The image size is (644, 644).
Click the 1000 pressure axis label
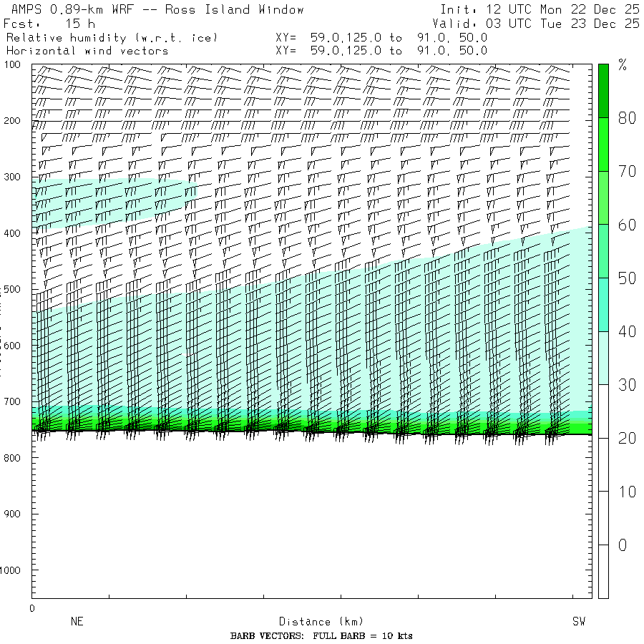[10, 570]
